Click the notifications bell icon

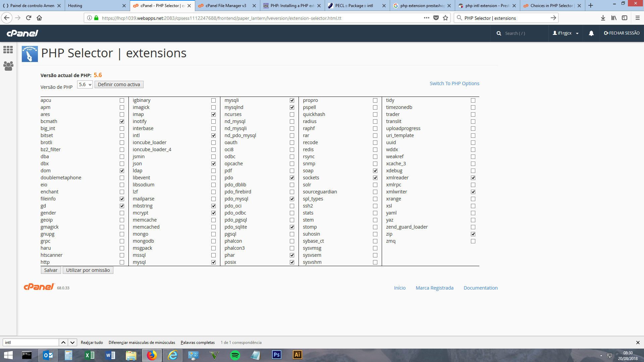[591, 33]
